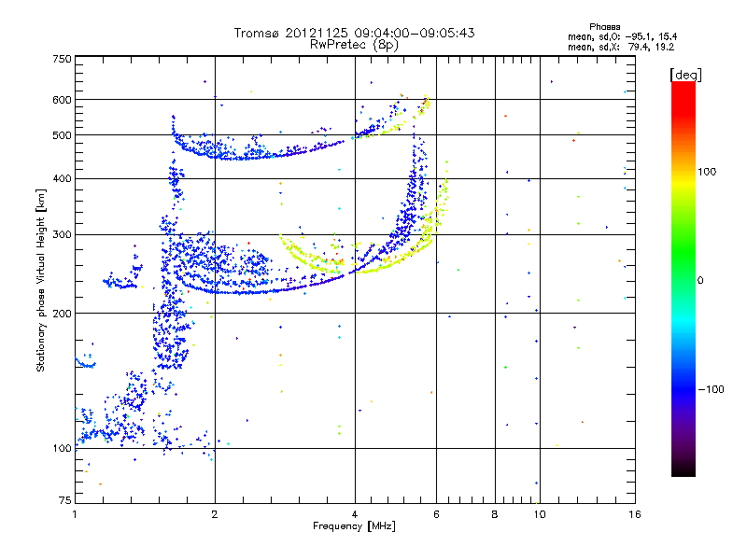747x560 pixels.
Task: Click the colorbar tick label '0'
Action: tap(700, 280)
